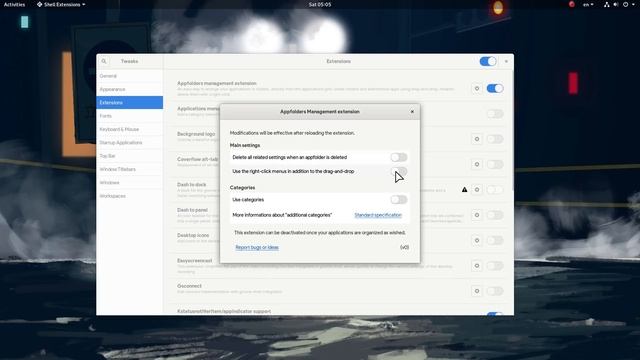Enable the Easyscreencast extension switch
This screenshot has width=640, height=360.
(495, 266)
